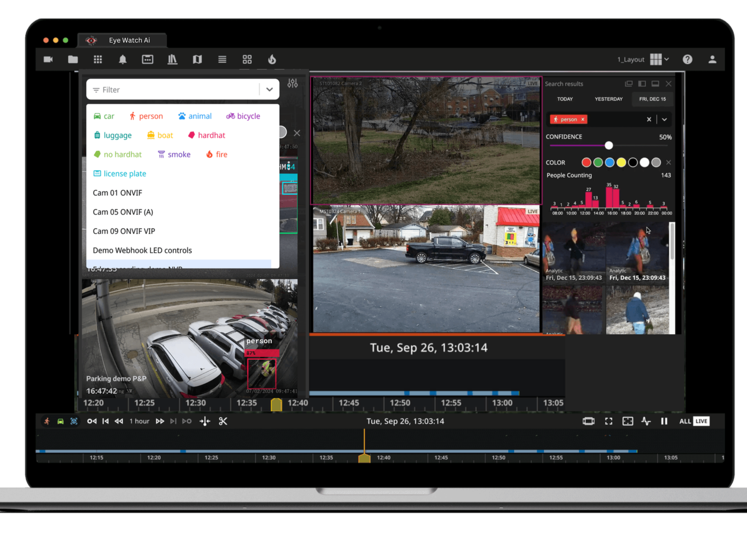Screen dimensions: 747x560
Task: Select the license plate filter tag
Action: pyautogui.click(x=120, y=174)
